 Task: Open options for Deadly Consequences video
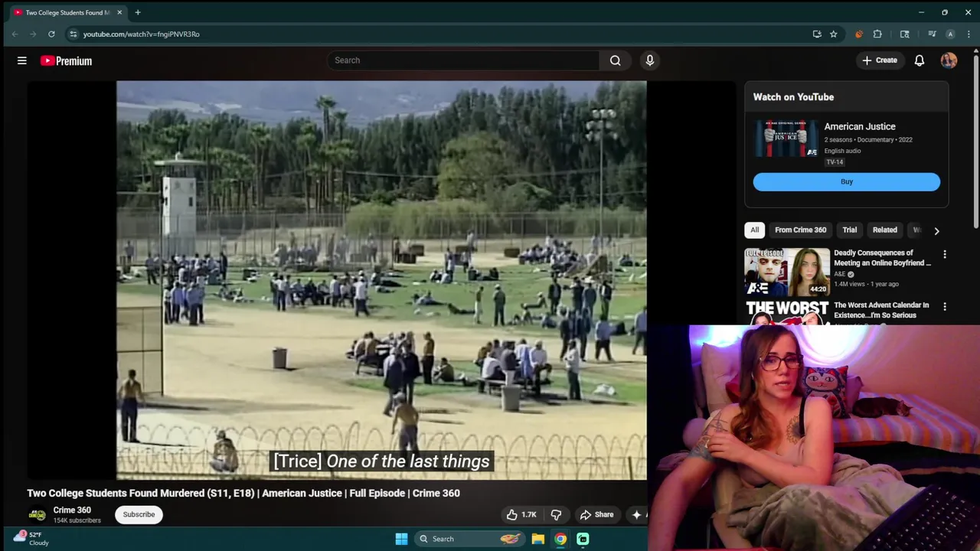tap(944, 254)
